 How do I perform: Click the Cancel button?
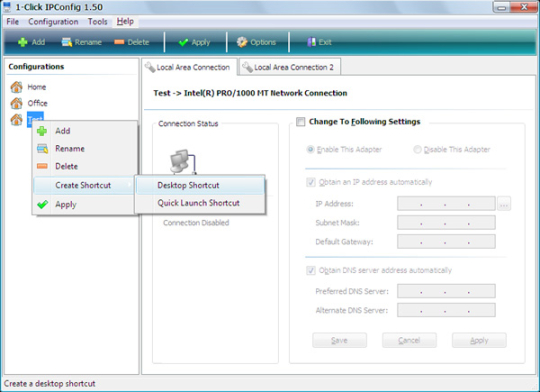click(x=409, y=340)
